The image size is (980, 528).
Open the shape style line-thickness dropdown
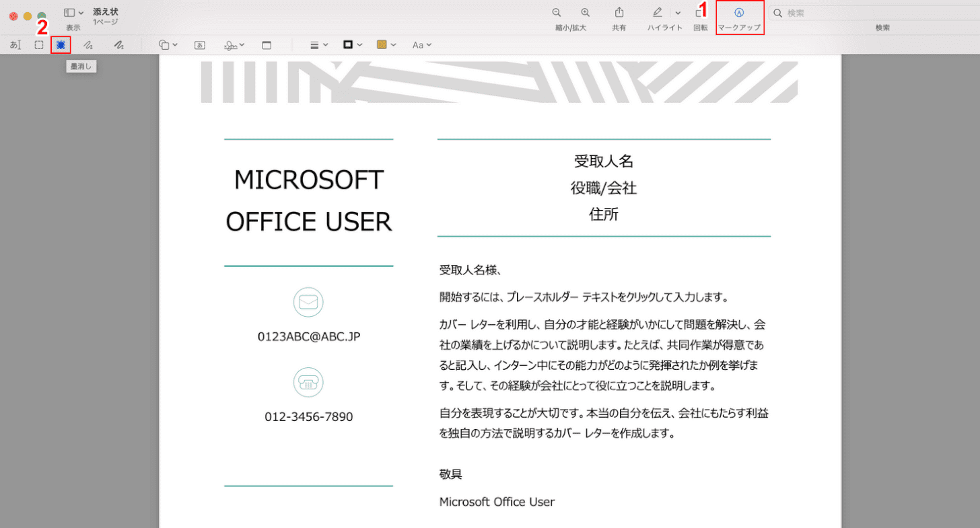pos(318,45)
